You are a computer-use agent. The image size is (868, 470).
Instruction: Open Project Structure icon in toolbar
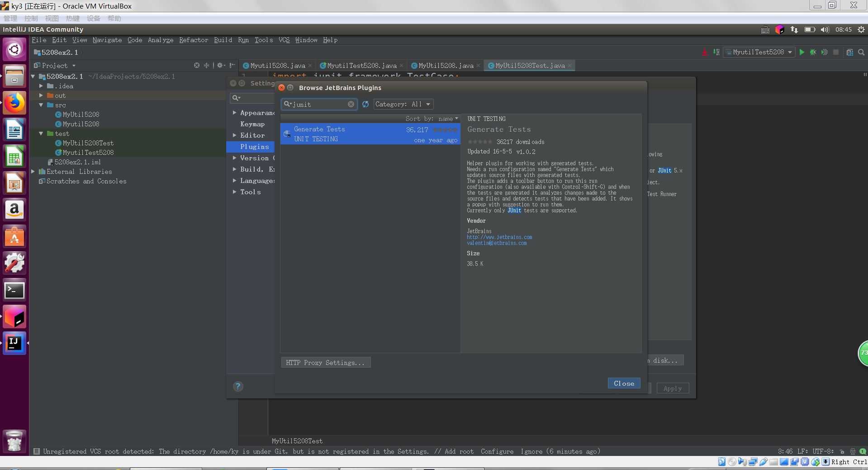tap(850, 52)
